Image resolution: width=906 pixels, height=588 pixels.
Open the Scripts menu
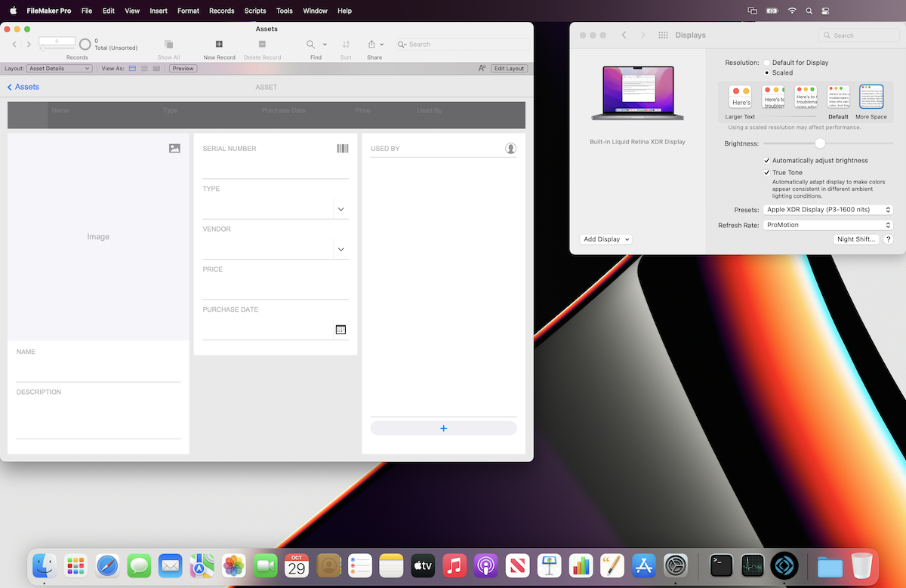pyautogui.click(x=255, y=11)
